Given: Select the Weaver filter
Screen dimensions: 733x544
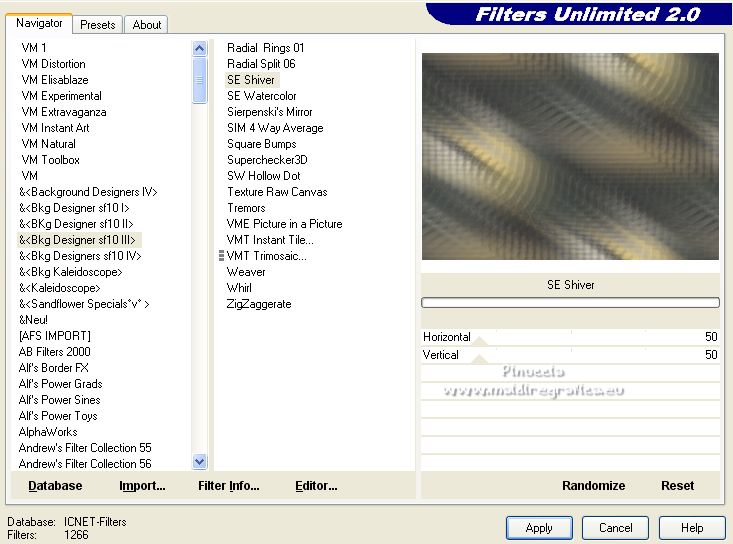Looking at the screenshot, I should [x=246, y=272].
